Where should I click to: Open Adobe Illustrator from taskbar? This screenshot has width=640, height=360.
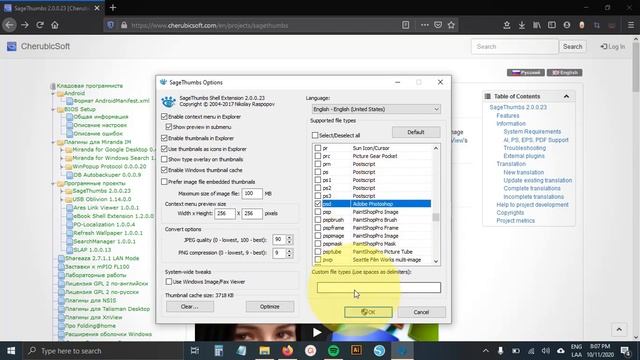(356, 351)
